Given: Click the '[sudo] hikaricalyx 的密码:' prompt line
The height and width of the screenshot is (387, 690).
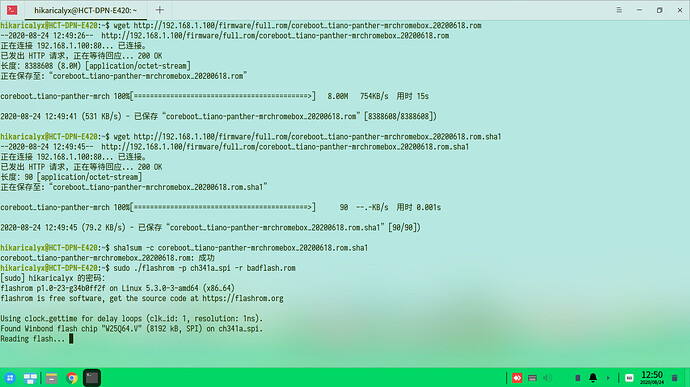Looking at the screenshot, I should coord(53,278).
